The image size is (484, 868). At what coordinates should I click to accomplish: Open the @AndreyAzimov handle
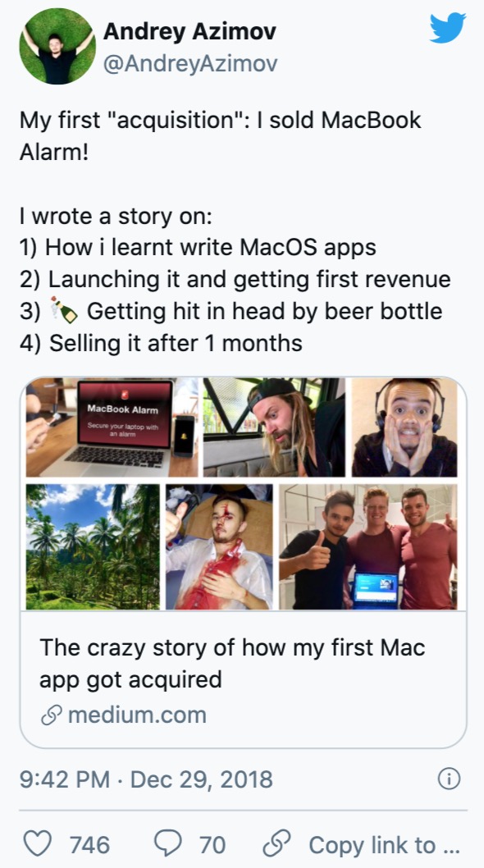(x=190, y=64)
